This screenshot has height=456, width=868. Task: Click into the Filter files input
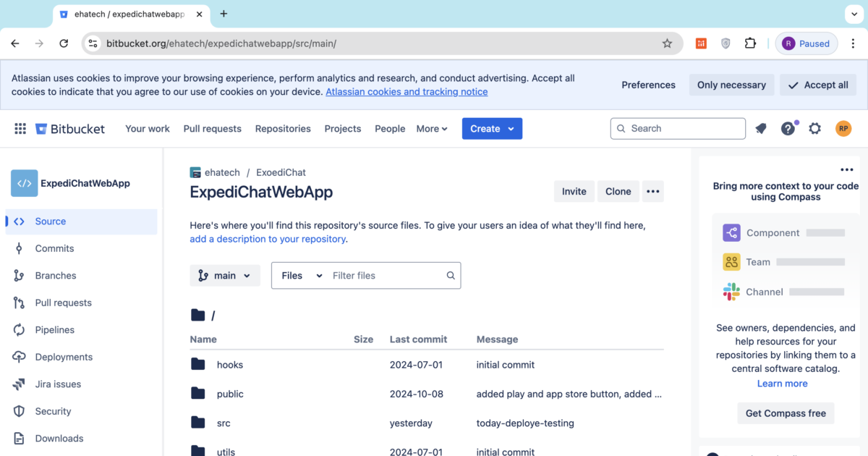(x=386, y=276)
